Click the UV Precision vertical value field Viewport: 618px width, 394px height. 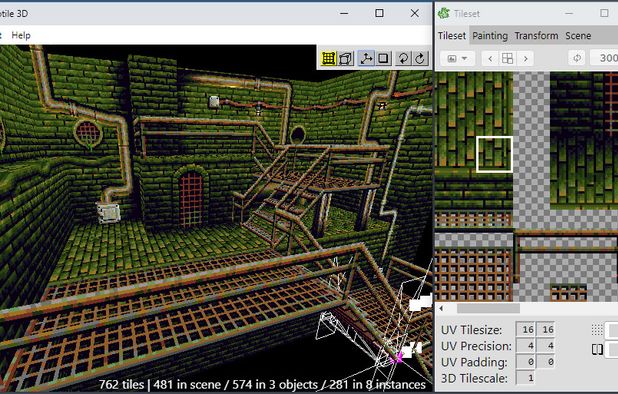pyautogui.click(x=545, y=346)
